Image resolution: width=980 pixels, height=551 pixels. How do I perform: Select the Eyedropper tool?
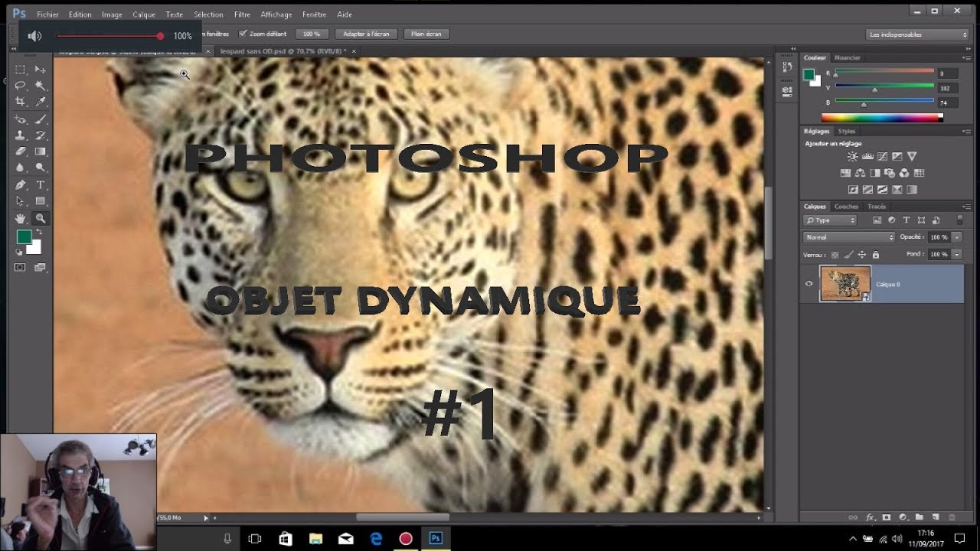coord(41,102)
